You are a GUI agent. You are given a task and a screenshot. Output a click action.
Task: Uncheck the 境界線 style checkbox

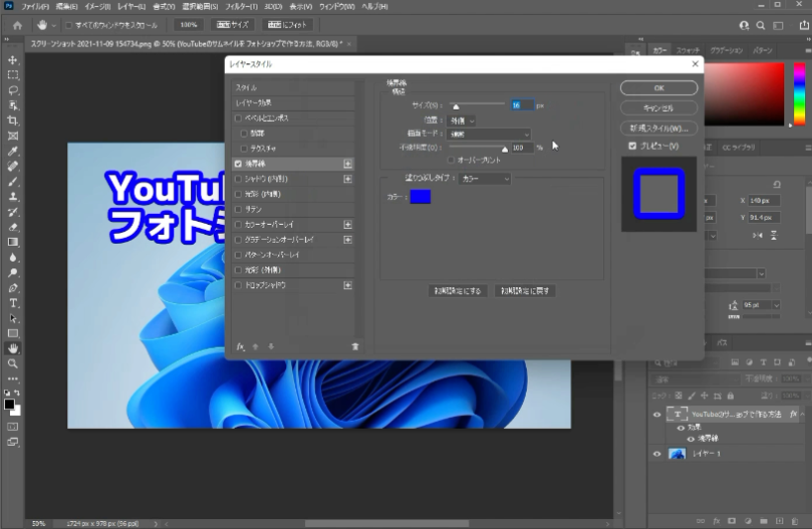coord(239,163)
